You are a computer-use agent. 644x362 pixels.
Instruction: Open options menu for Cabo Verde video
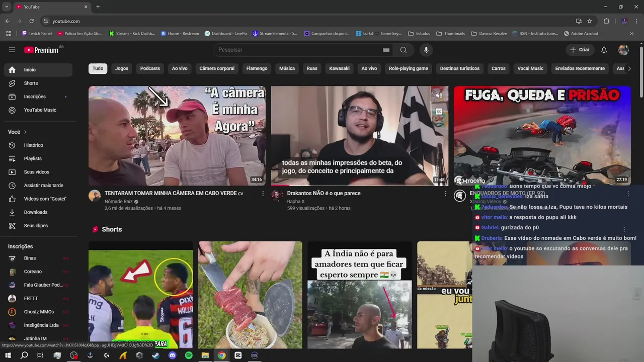click(263, 194)
